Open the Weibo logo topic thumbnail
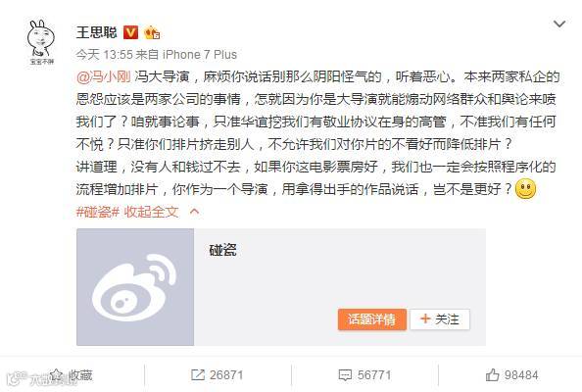This screenshot has width=582, height=392. (135, 287)
